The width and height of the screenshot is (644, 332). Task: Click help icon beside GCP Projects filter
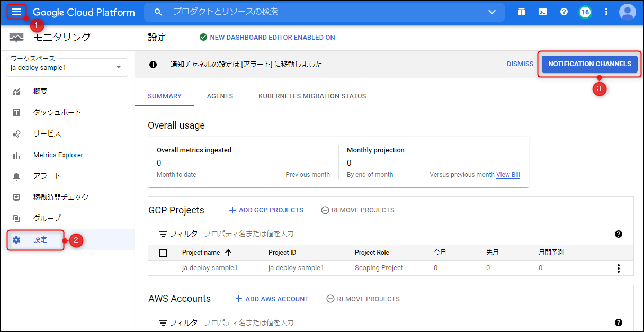point(619,234)
